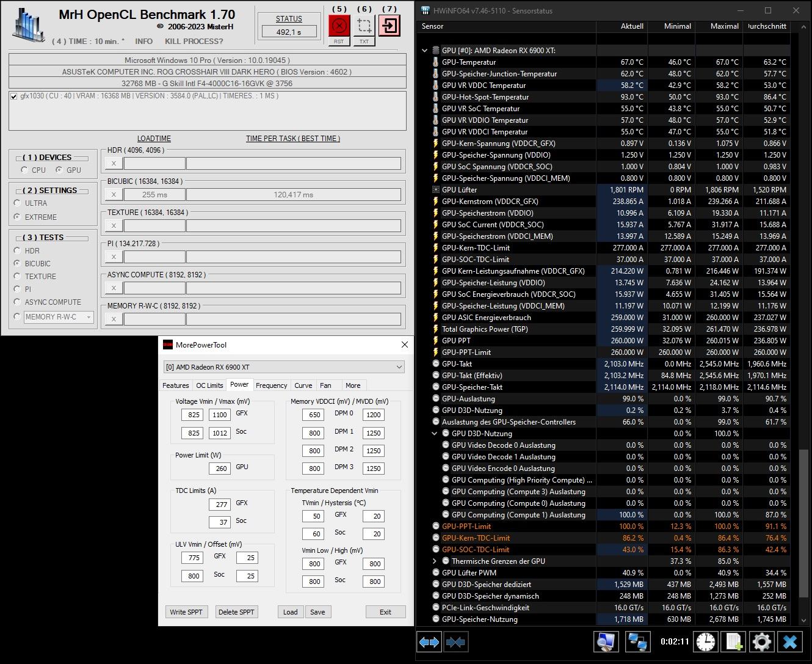Open HWiNFO summary monitor magnifier icon
The width and height of the screenshot is (812, 664).
pos(606,642)
